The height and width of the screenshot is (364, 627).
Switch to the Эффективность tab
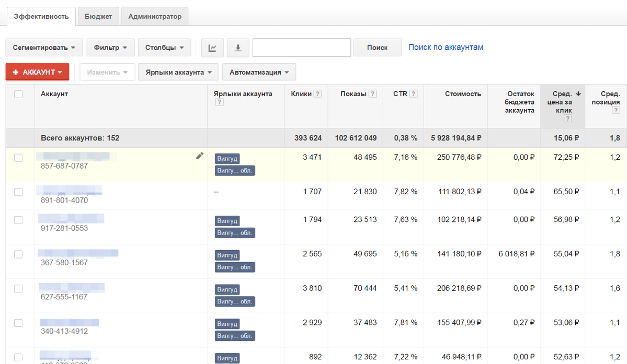click(x=41, y=16)
